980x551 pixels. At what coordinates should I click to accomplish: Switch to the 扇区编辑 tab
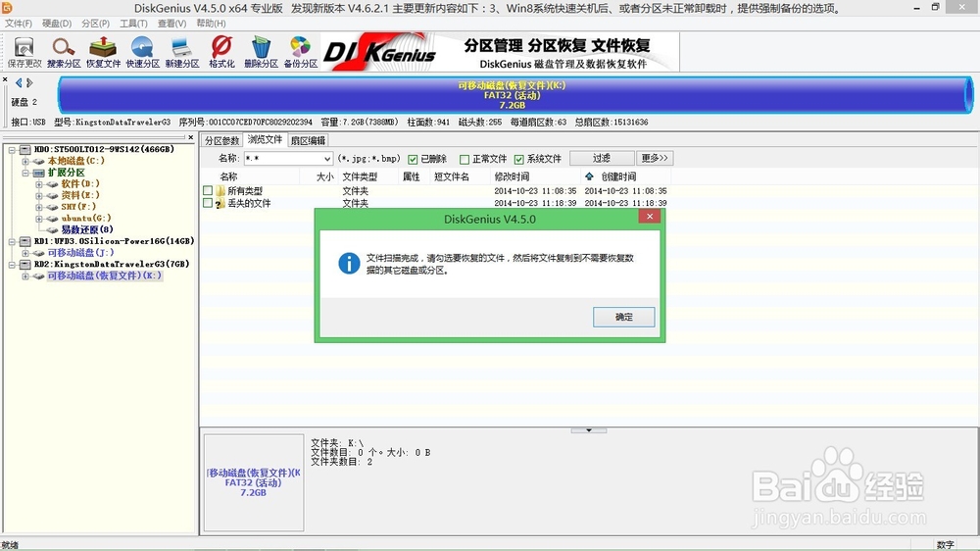point(308,141)
